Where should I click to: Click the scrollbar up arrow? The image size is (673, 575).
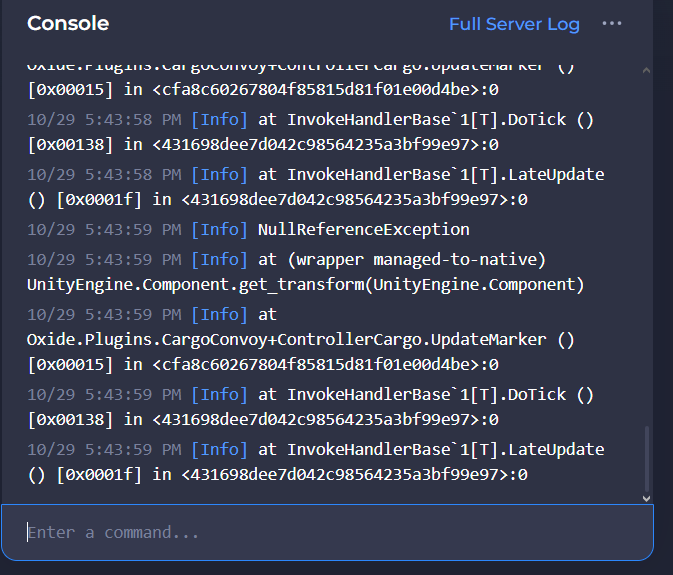click(x=646, y=72)
